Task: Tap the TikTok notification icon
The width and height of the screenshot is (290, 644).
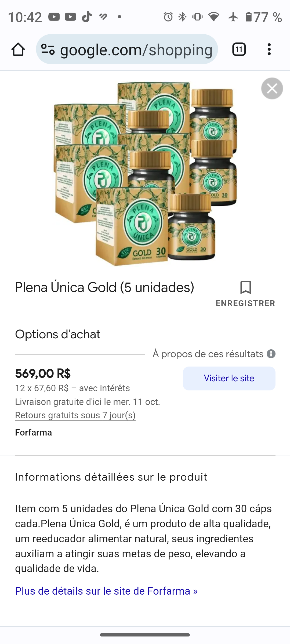Action: coord(87,17)
